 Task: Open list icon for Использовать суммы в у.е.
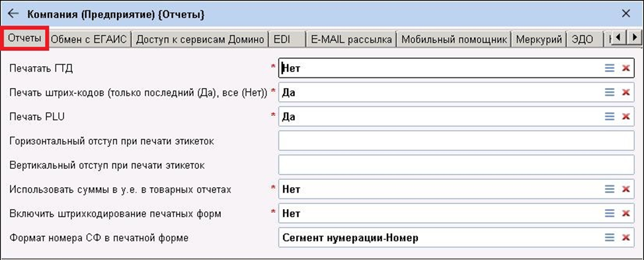point(610,189)
